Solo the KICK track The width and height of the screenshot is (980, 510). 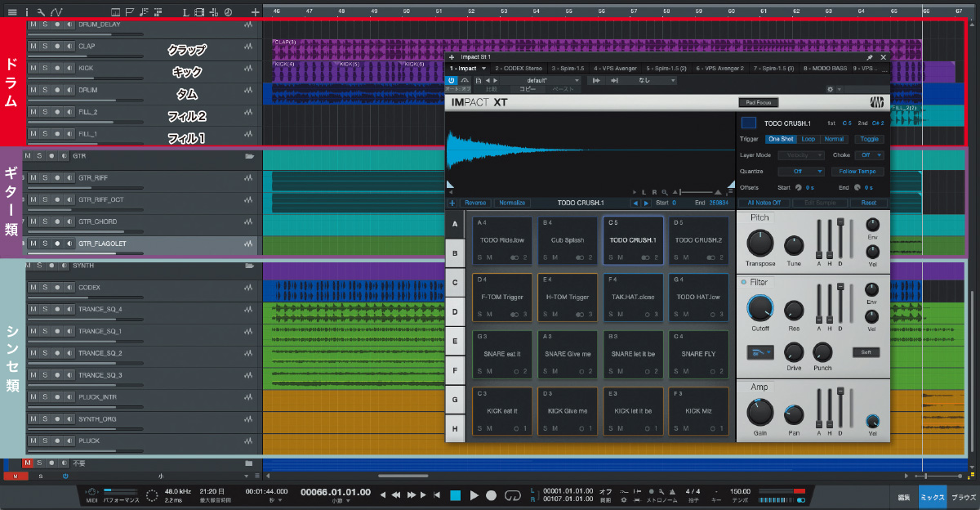click(x=45, y=69)
